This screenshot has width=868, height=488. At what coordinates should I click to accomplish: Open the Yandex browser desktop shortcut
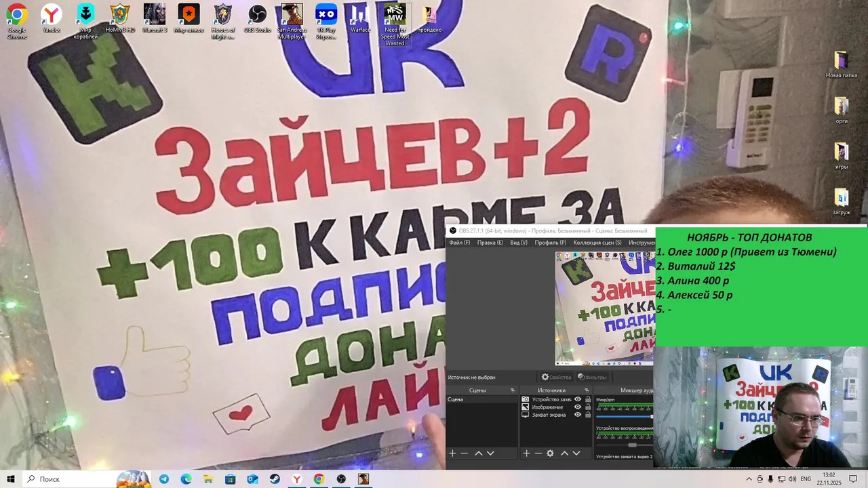[x=51, y=18]
